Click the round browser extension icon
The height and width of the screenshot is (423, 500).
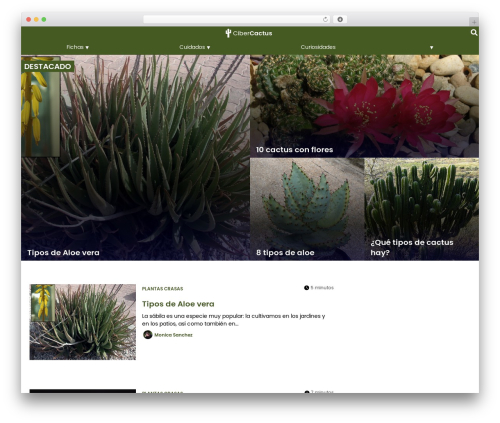[340, 19]
